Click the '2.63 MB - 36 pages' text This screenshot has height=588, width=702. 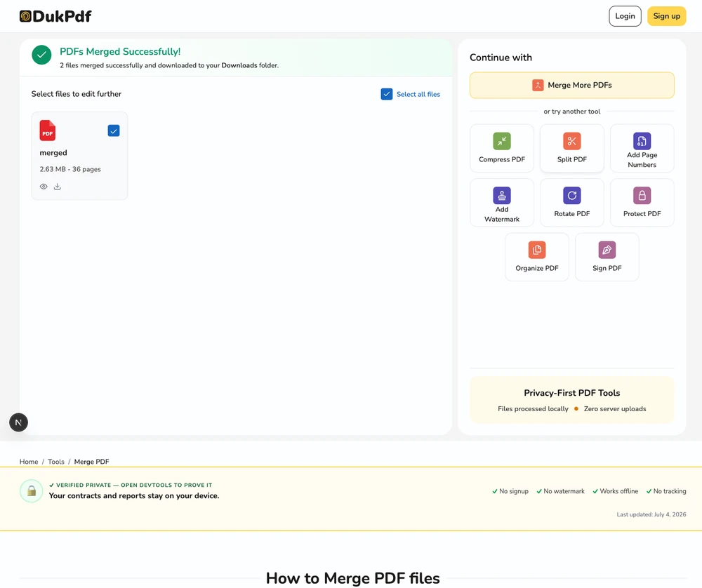[x=70, y=169]
